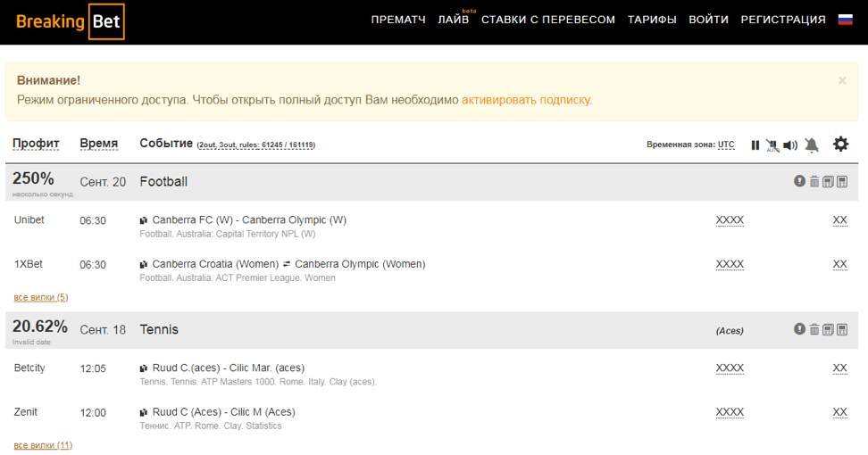Click the trash icon in Football row
Screen dimensions: 868x455
point(814,181)
